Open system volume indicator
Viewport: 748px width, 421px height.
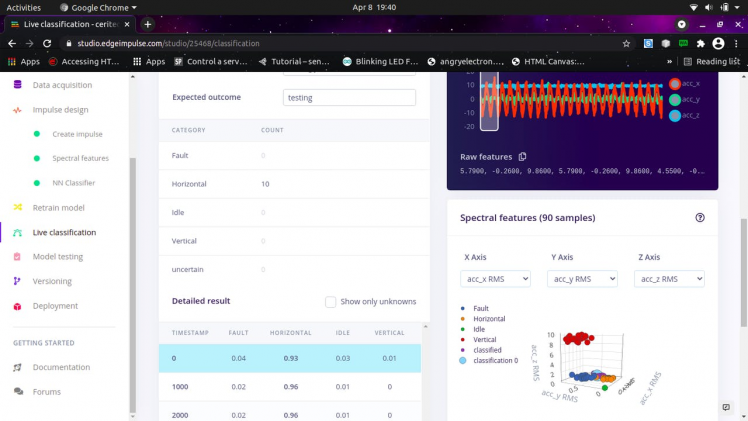click(709, 7)
